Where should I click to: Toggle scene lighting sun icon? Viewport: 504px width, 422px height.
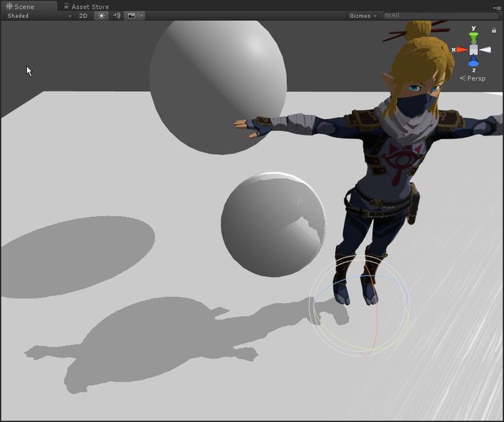click(102, 16)
